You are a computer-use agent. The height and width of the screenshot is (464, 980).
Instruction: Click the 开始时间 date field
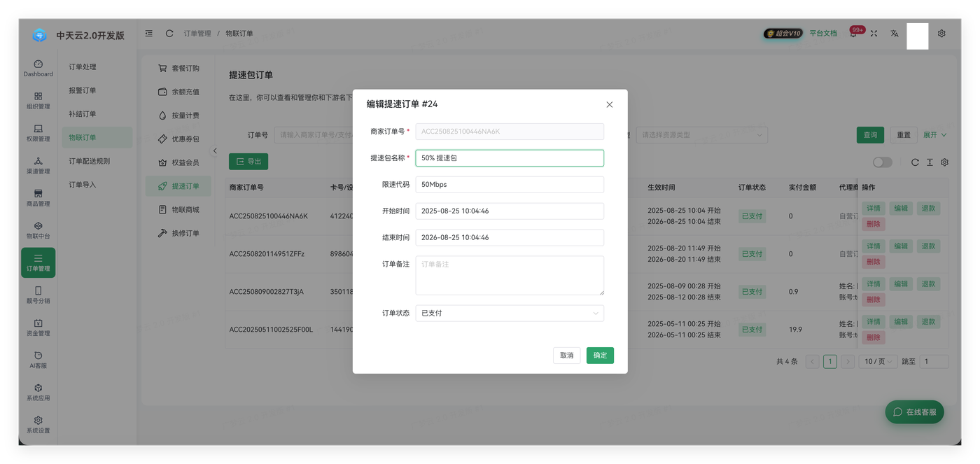(x=510, y=211)
